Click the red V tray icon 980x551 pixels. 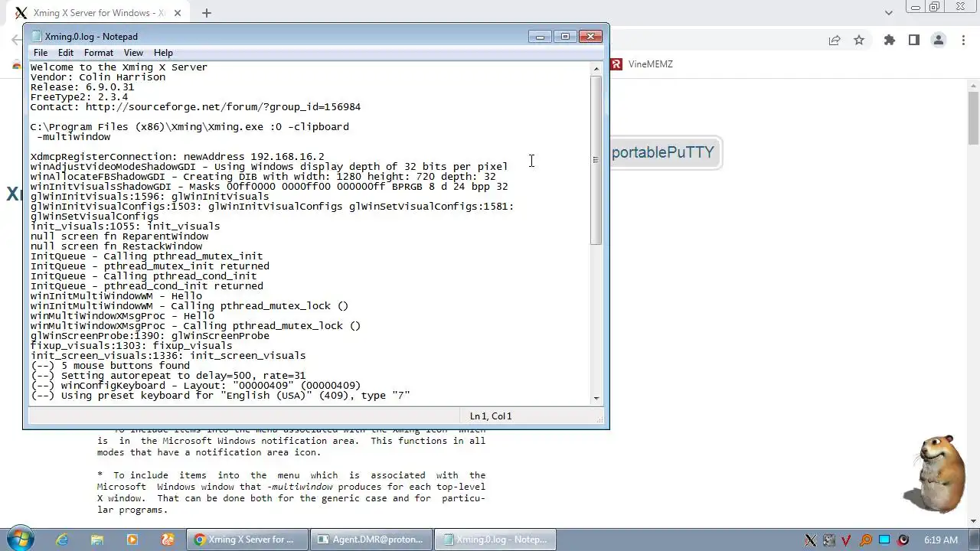coord(847,540)
